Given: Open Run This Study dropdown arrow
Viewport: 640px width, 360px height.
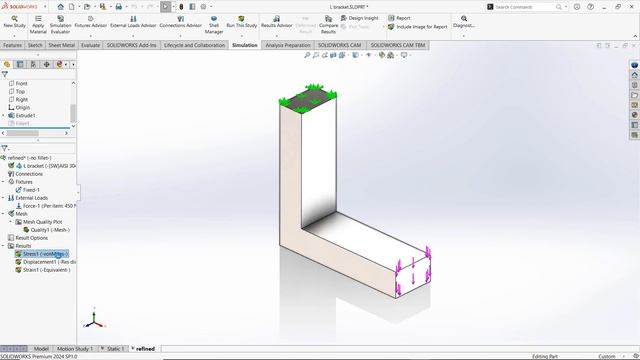Looking at the screenshot, I should coord(242,36).
